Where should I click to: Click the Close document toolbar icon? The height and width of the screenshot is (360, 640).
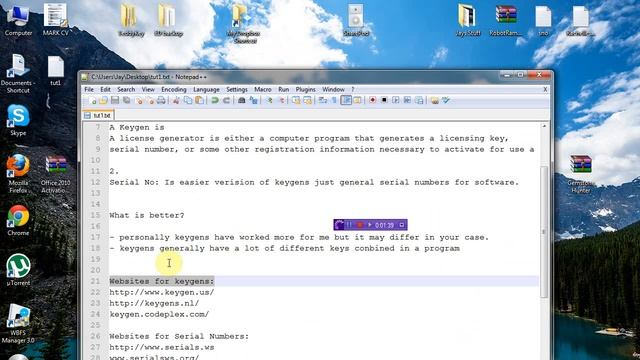pyautogui.click(x=139, y=100)
